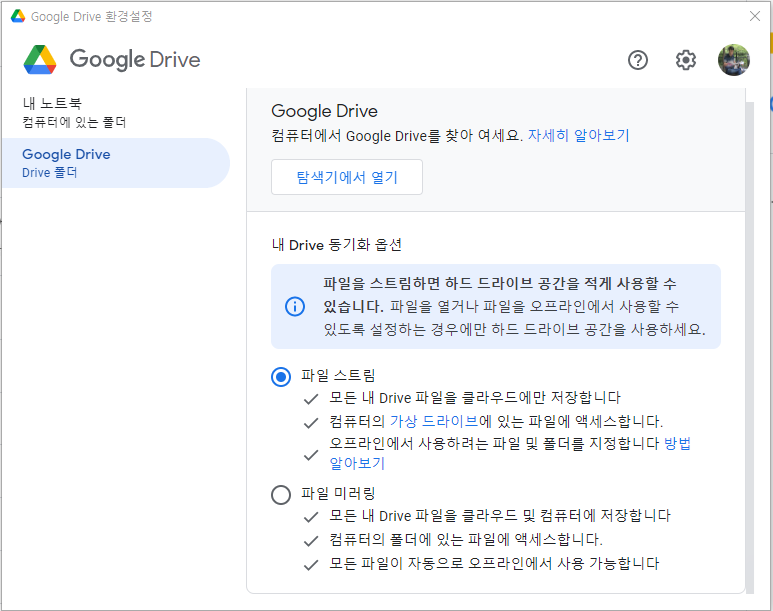
Task: Click the 내 Drive 동기화 옵션 heading
Action: point(337,245)
